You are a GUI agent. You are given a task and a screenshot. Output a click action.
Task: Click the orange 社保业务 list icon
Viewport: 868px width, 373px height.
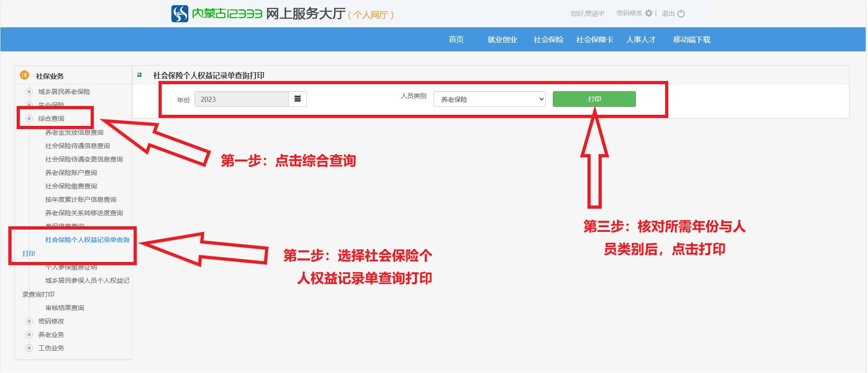[x=24, y=75]
